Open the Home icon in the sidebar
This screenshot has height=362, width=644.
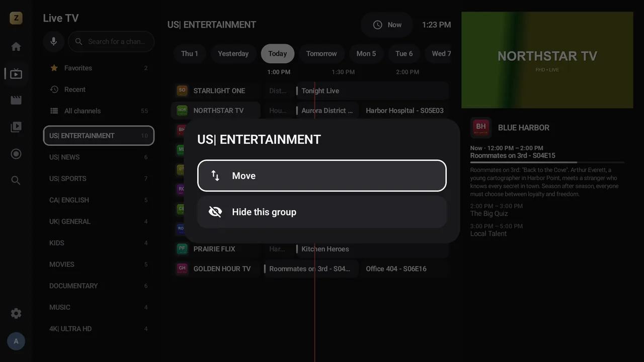tap(16, 47)
